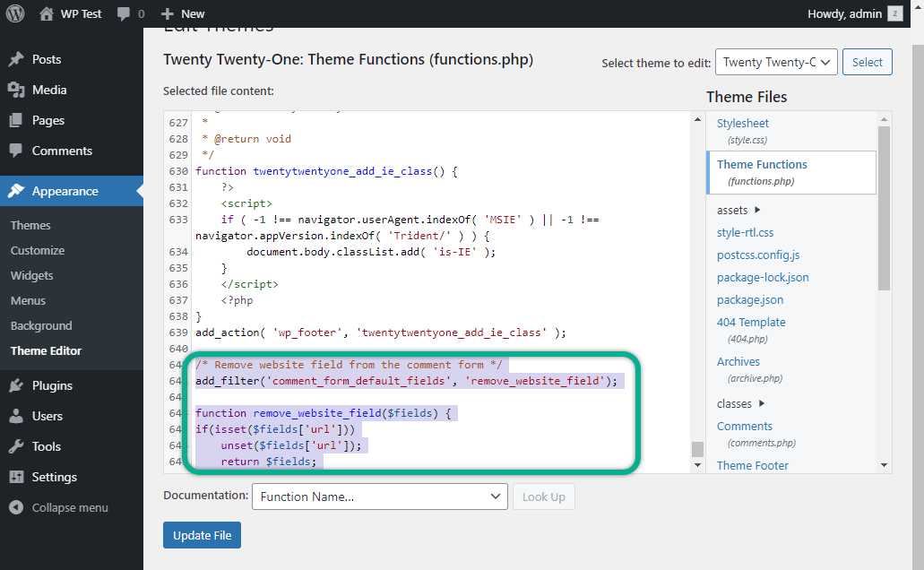Select the Comments speech bubble icon
The image size is (924, 570).
coord(14,151)
